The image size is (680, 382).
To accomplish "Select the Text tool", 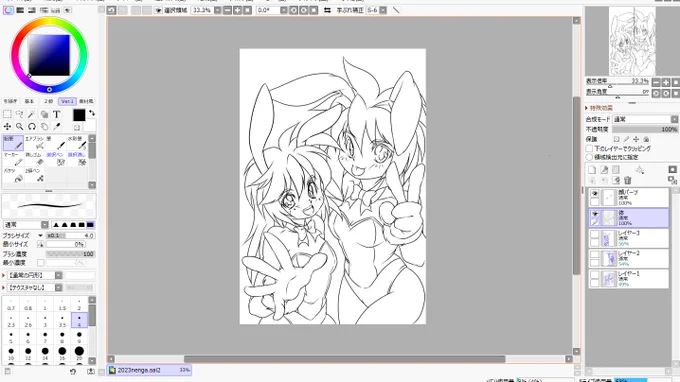I will point(56,114).
